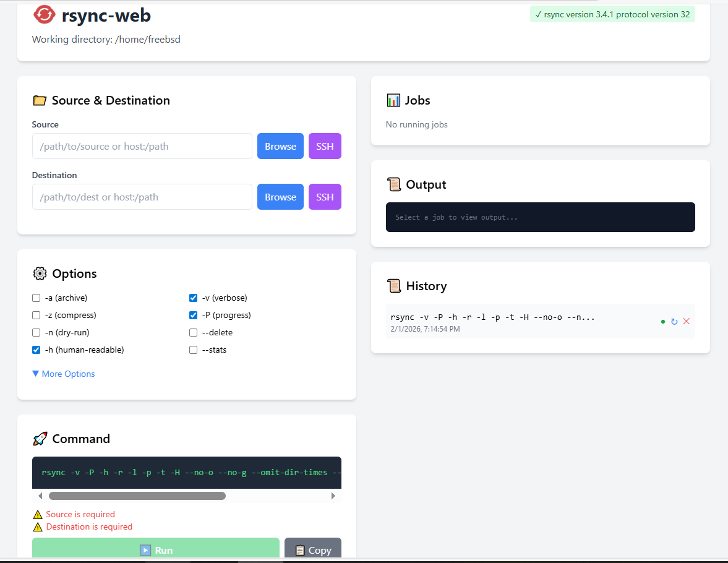The image size is (728, 563).
Task: Click the command box horizontal scrollbar thumb
Action: (x=137, y=496)
